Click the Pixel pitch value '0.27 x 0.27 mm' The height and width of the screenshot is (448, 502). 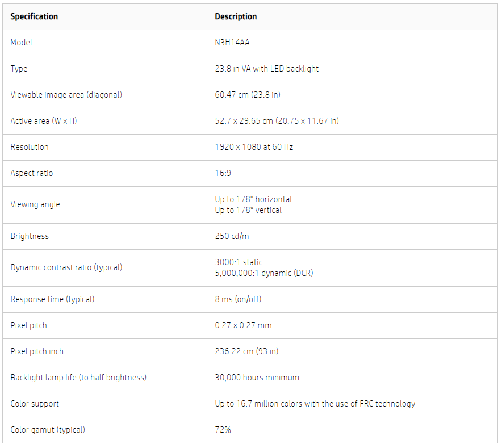click(x=243, y=325)
